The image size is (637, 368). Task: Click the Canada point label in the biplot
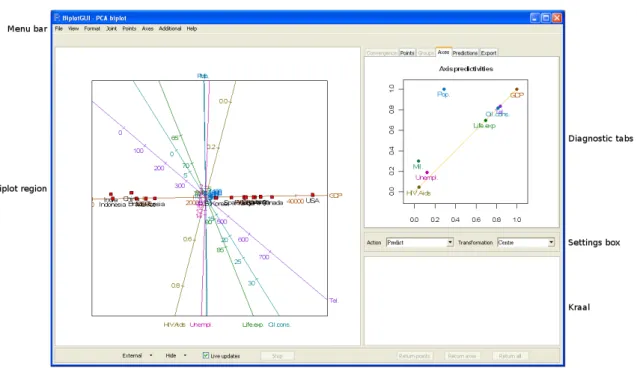point(273,203)
